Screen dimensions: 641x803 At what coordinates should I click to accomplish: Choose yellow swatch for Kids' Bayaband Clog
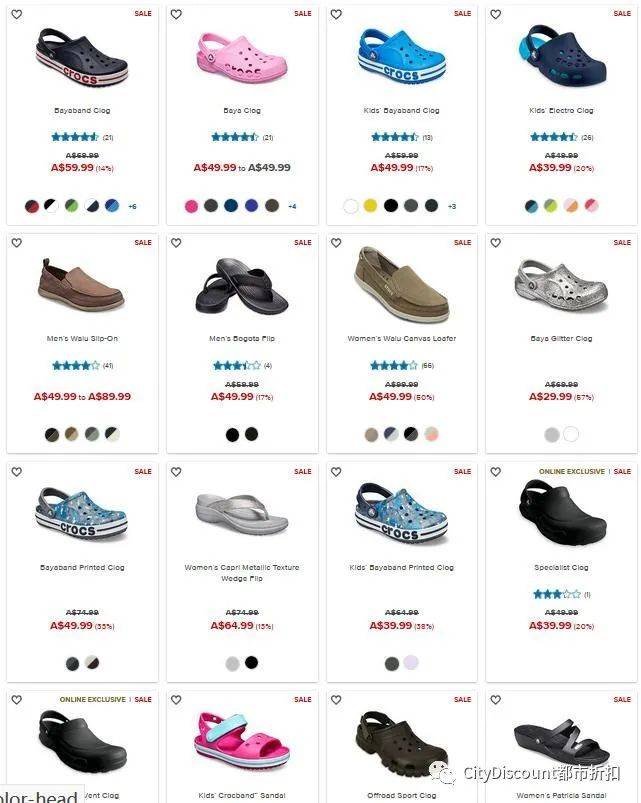tap(370, 206)
